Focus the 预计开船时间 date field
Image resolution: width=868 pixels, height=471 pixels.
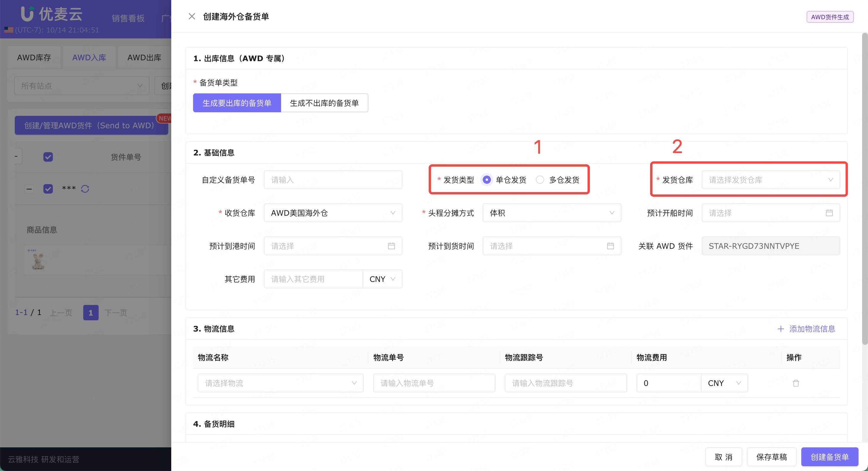pos(771,213)
